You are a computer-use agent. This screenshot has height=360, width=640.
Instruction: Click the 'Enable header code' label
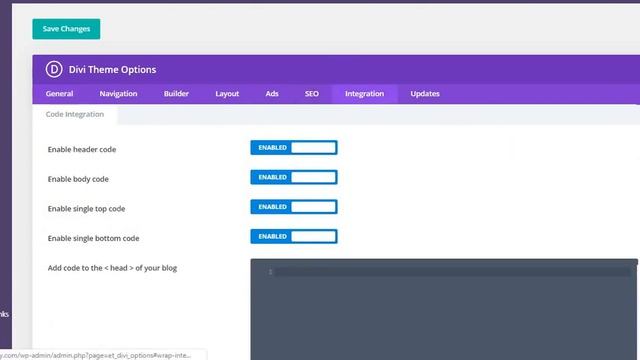[x=82, y=149]
